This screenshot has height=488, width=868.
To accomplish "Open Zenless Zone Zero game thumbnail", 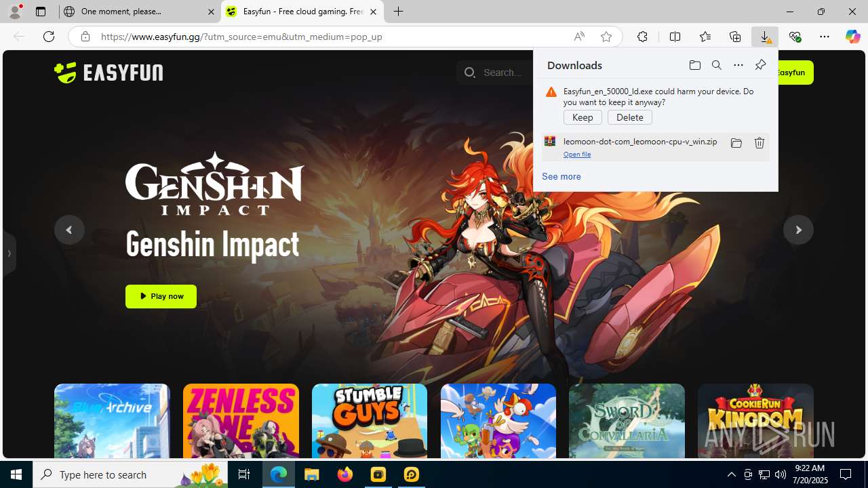I will (x=241, y=421).
